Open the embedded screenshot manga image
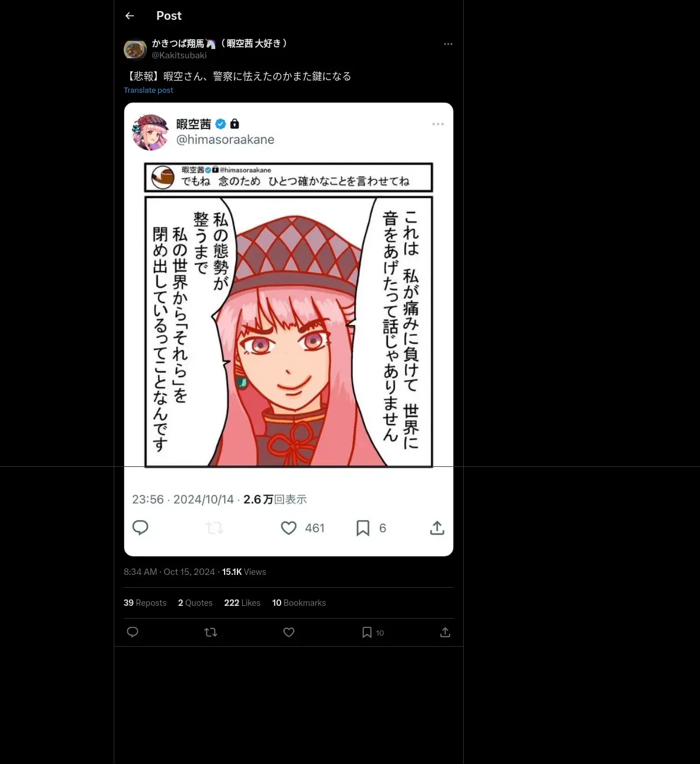 pos(289,329)
